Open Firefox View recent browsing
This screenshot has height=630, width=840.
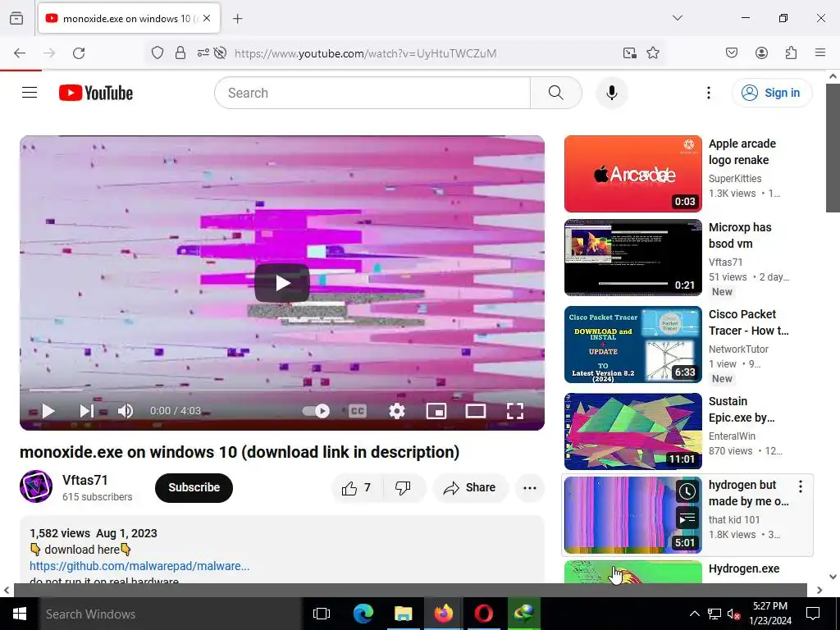[x=16, y=18]
